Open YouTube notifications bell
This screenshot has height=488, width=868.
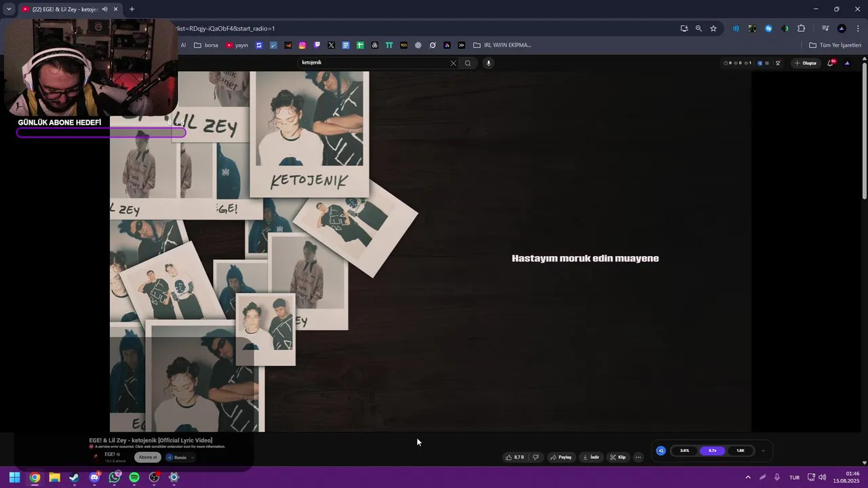pos(830,63)
